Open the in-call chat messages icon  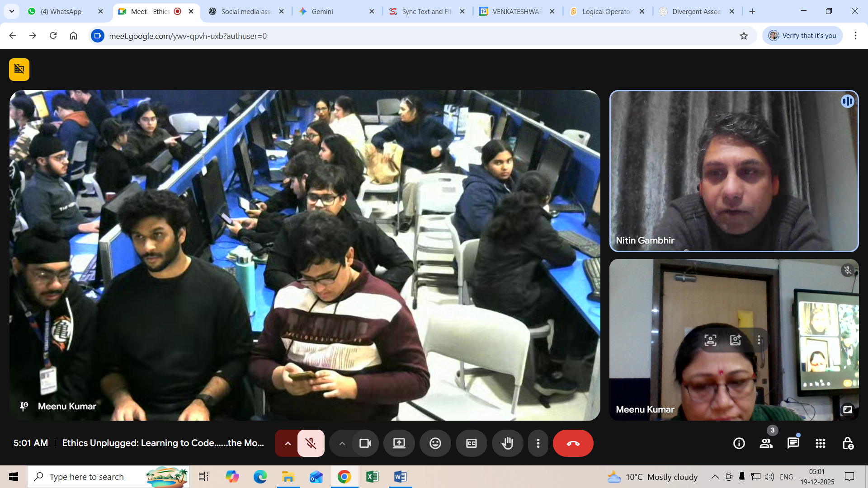coord(793,443)
